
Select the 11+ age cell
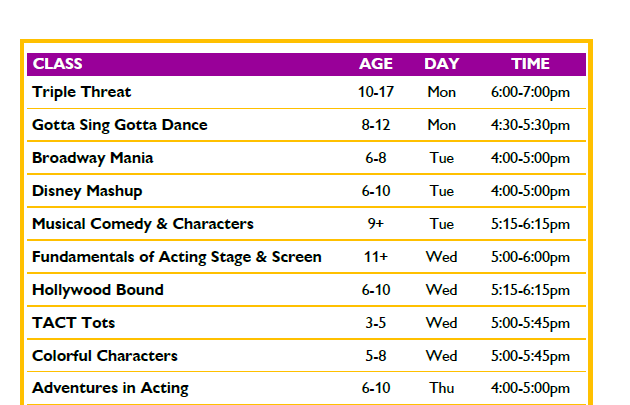tap(376, 257)
